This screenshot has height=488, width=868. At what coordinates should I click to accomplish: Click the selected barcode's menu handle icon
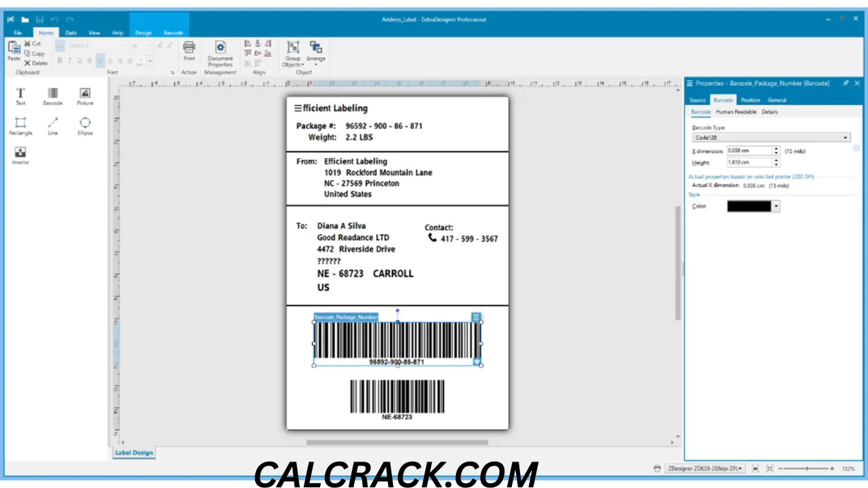pos(476,317)
